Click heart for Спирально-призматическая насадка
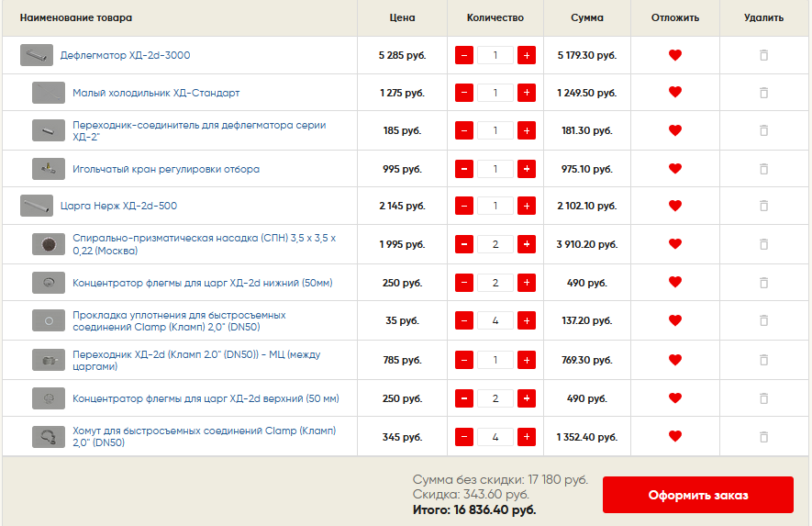 (674, 243)
